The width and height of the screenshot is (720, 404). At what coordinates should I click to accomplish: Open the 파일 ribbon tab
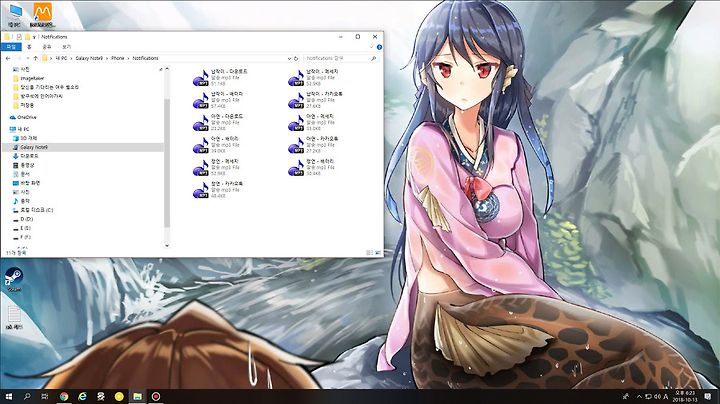point(11,47)
